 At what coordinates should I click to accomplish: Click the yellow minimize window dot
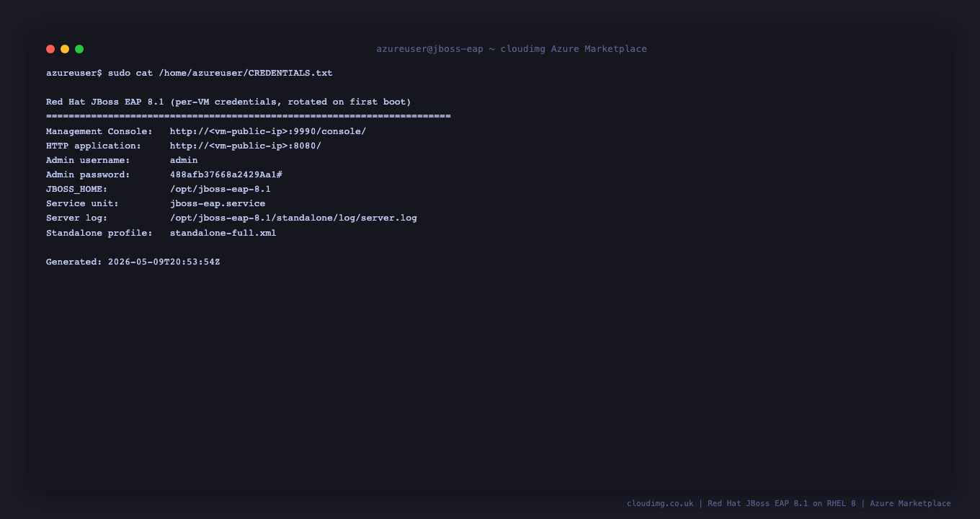coord(65,49)
